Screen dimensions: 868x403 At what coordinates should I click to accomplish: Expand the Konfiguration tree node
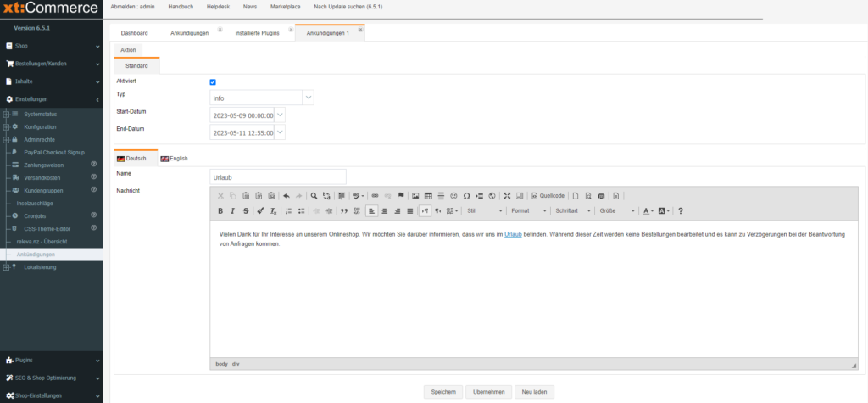click(x=6, y=126)
